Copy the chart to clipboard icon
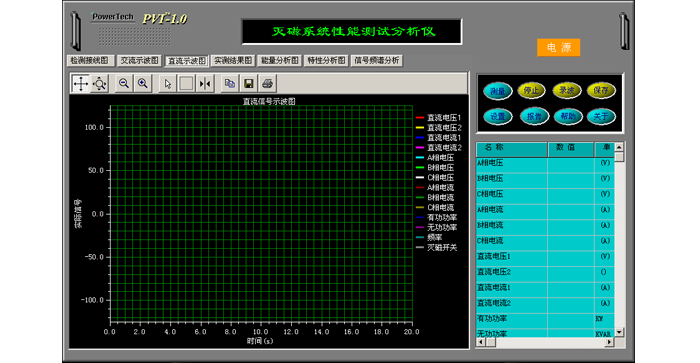This screenshot has width=700, height=363. click(x=230, y=83)
